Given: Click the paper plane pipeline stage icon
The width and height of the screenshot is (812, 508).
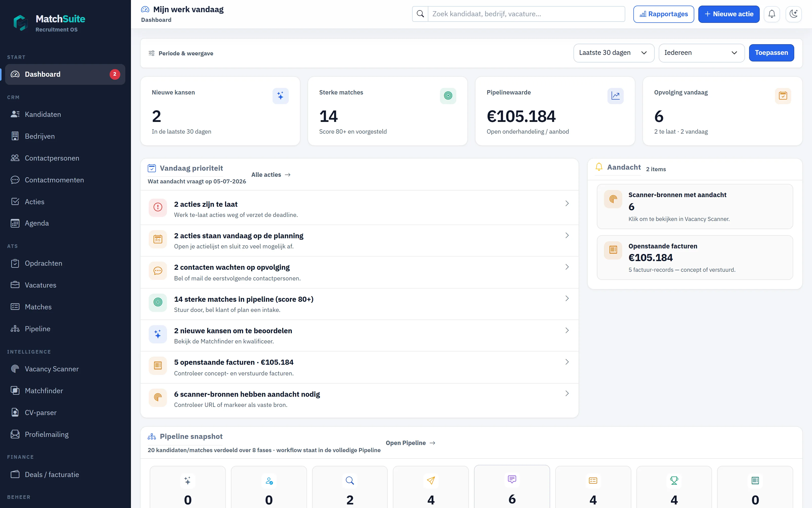Looking at the screenshot, I should coord(431,481).
